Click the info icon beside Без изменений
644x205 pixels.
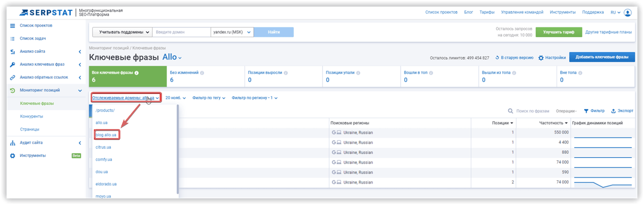point(202,72)
